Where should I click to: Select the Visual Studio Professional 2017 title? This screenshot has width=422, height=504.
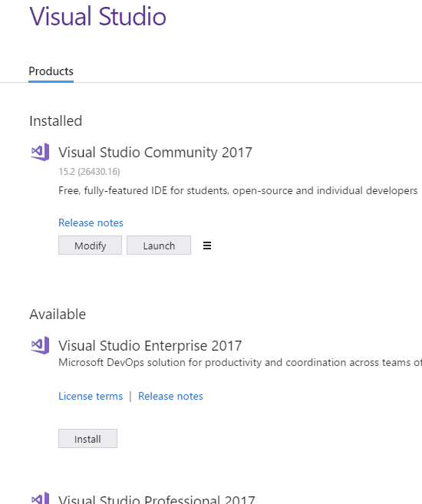pyautogui.click(x=157, y=499)
